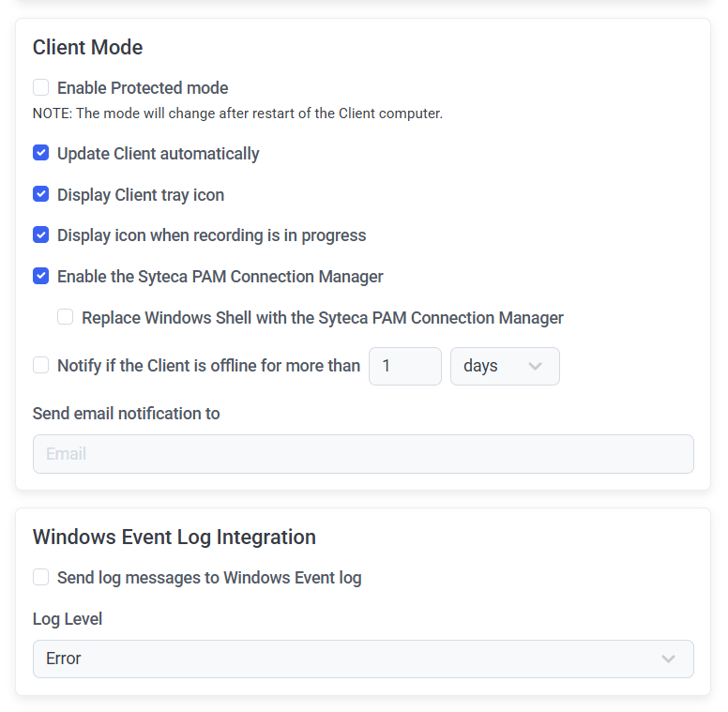
Task: Disable Display Client tray icon checkbox
Action: coord(40,194)
